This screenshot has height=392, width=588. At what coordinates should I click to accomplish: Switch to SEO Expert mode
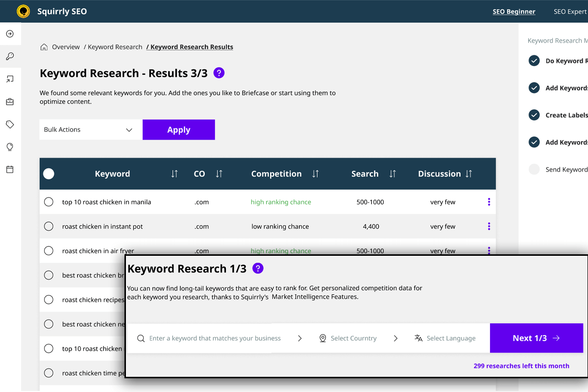[571, 11]
